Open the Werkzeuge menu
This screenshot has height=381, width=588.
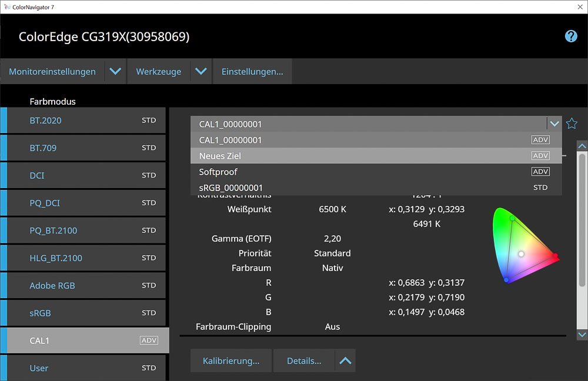(x=159, y=71)
